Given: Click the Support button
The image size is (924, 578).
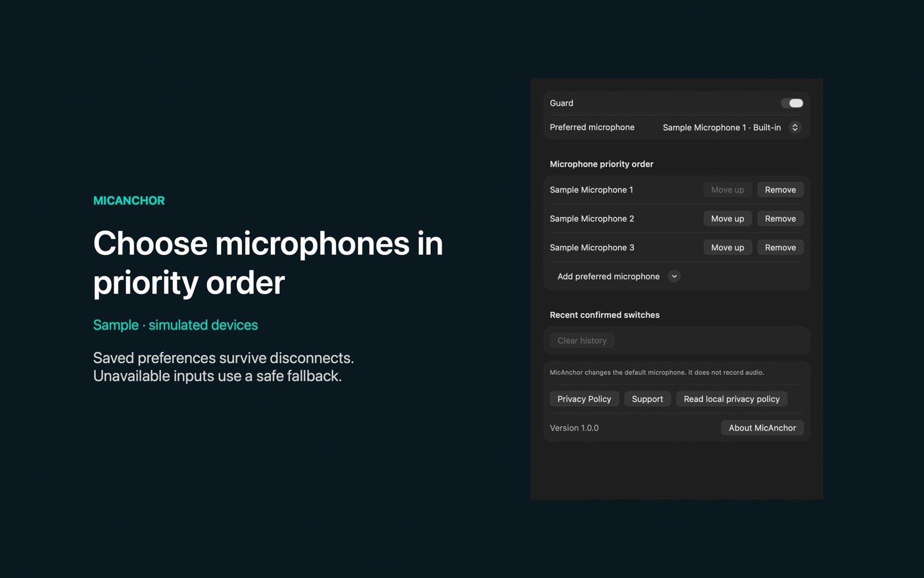Looking at the screenshot, I should tap(647, 399).
